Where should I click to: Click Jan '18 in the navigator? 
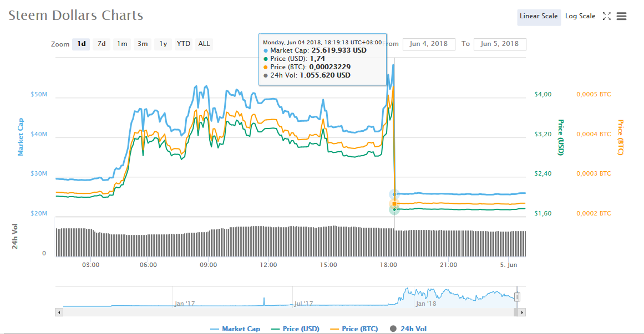426,304
